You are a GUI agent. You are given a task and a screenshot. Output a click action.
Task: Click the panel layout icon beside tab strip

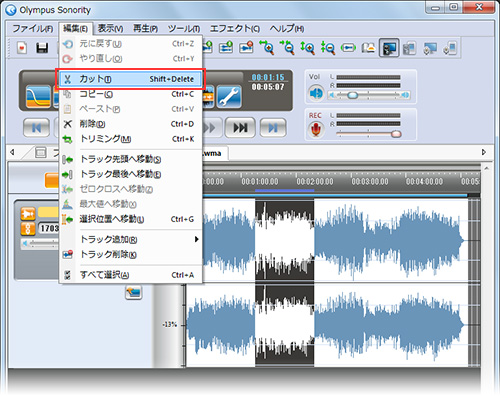pyautogui.click(x=41, y=152)
